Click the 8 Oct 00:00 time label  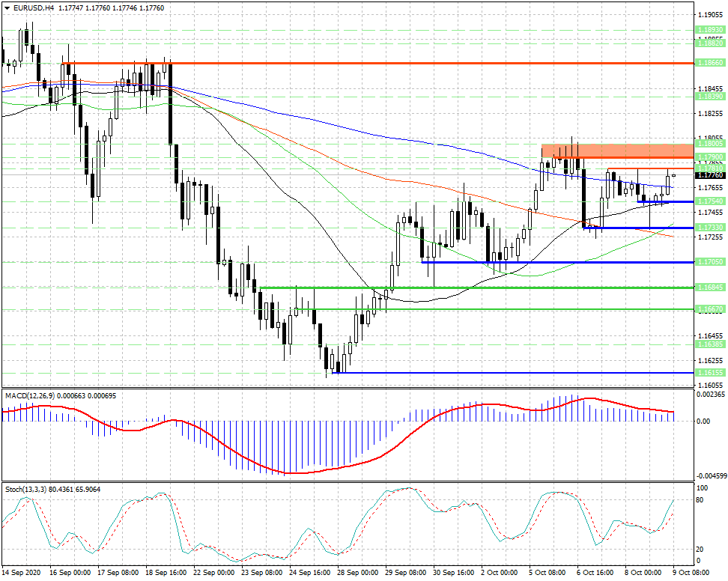pos(643,573)
